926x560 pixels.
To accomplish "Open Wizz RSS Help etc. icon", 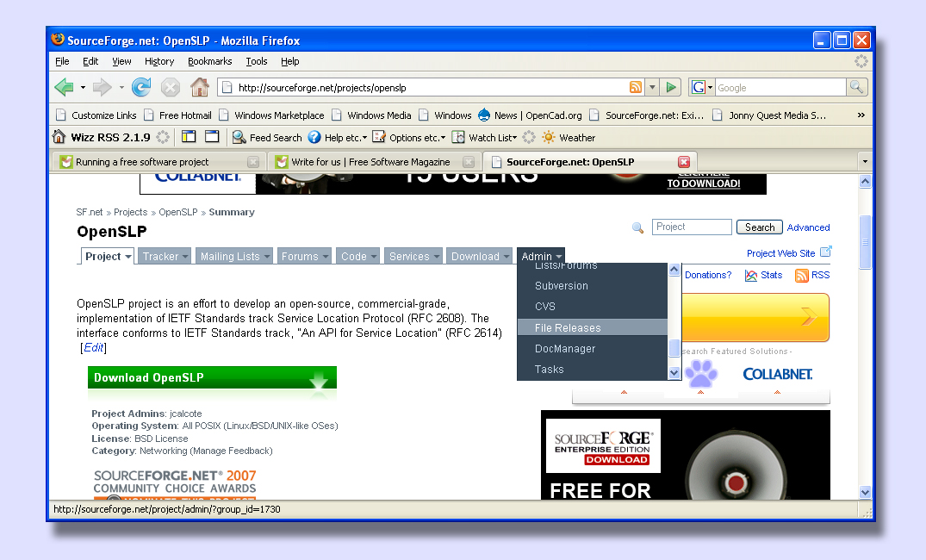I will 314,137.
